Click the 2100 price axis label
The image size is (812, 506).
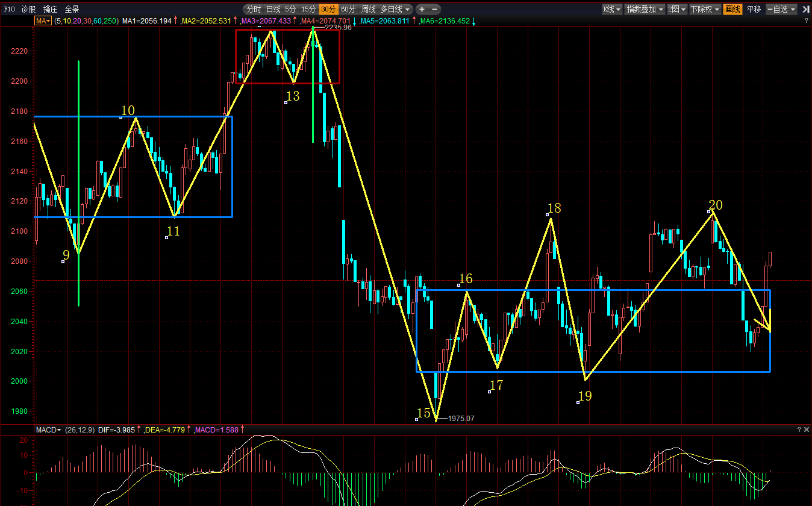pyautogui.click(x=19, y=231)
